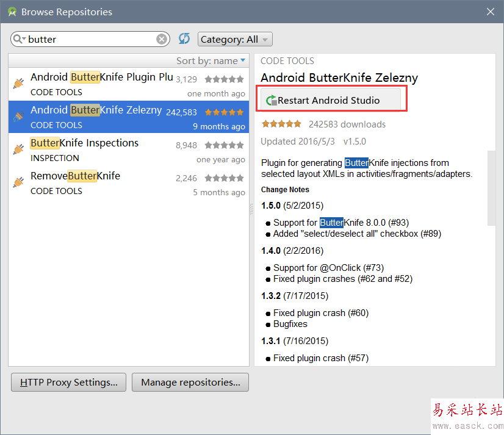Viewport: 504px width, 435px height.
Task: Click '9 months ago' date text
Action: click(219, 127)
